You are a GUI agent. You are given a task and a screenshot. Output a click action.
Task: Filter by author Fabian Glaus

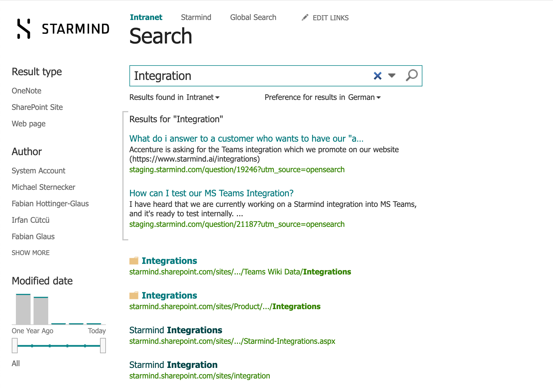click(x=33, y=237)
